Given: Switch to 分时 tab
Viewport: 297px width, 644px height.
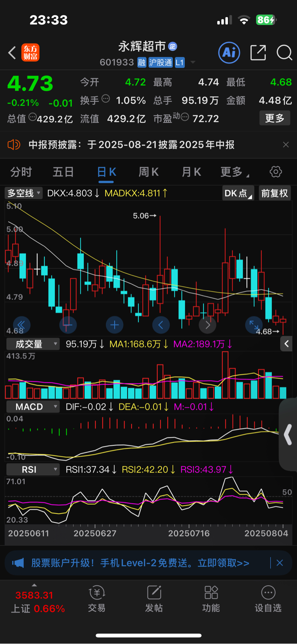Looking at the screenshot, I should (21, 172).
